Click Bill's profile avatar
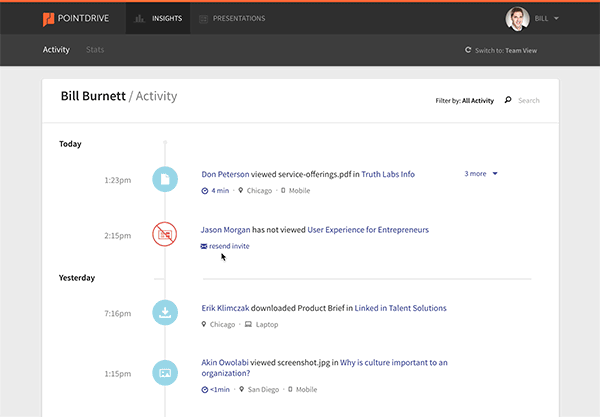 click(x=517, y=18)
